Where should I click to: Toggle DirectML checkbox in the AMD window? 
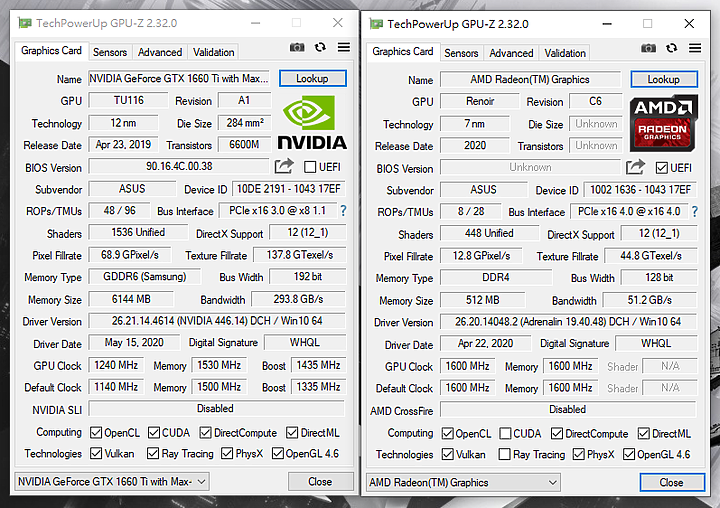pyautogui.click(x=644, y=434)
